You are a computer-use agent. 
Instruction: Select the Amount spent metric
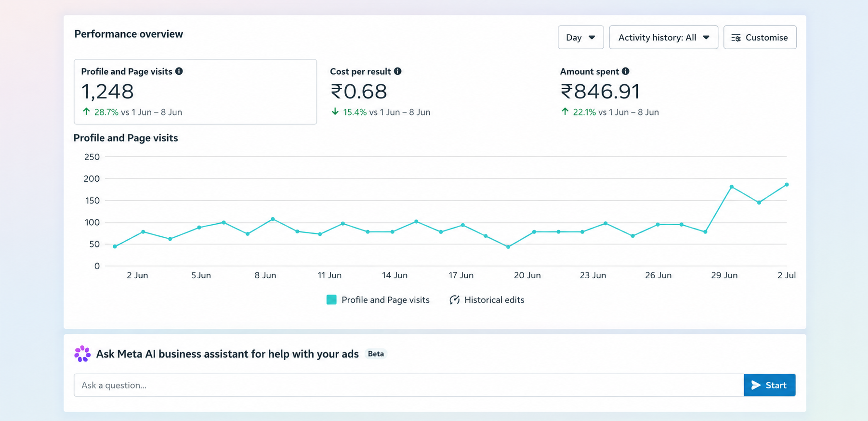point(609,92)
